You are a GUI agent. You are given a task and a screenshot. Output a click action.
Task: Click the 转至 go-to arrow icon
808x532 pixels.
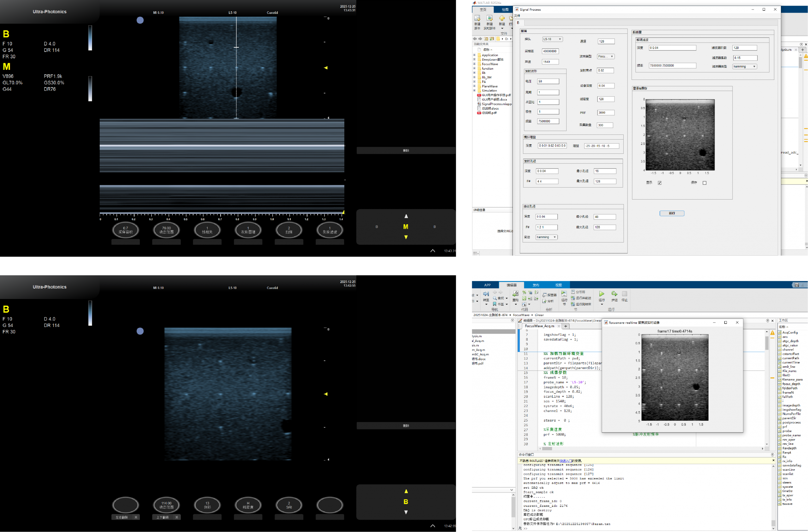486,294
